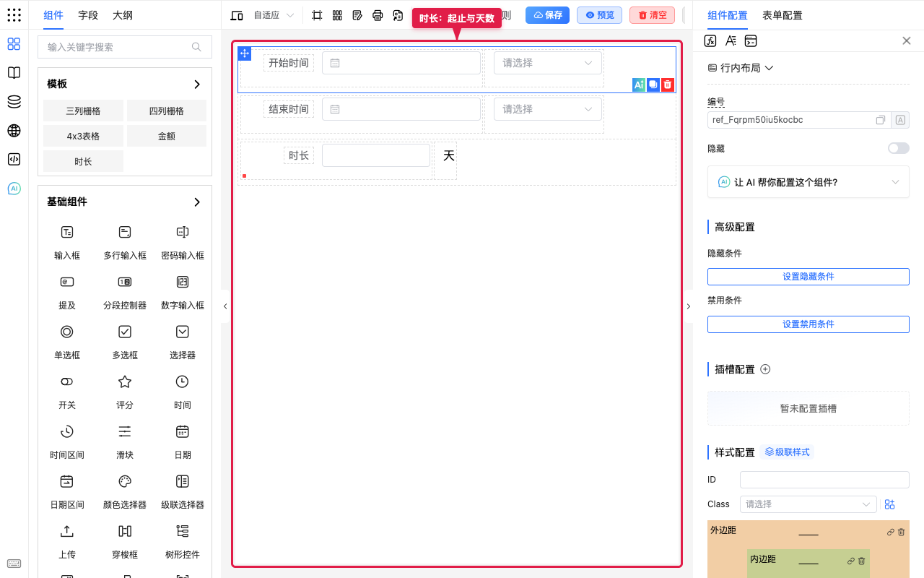Screen dimensions: 924x578
Task: Open the 自适应 dropdown
Action: (x=274, y=15)
